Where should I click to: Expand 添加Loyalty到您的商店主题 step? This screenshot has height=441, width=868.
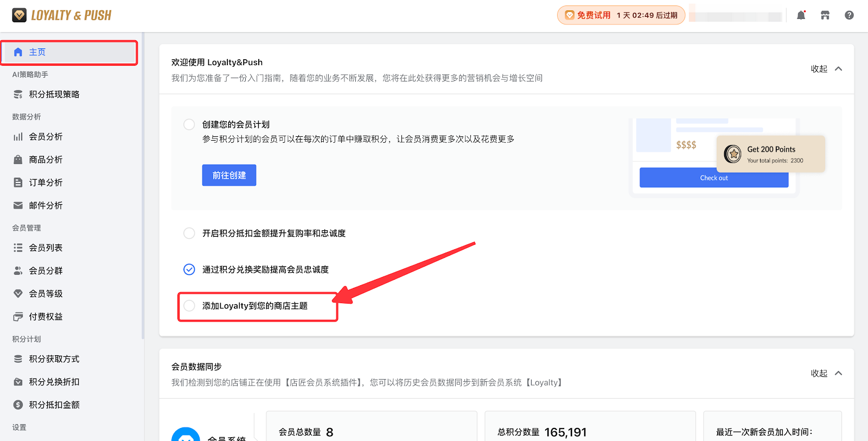(254, 306)
